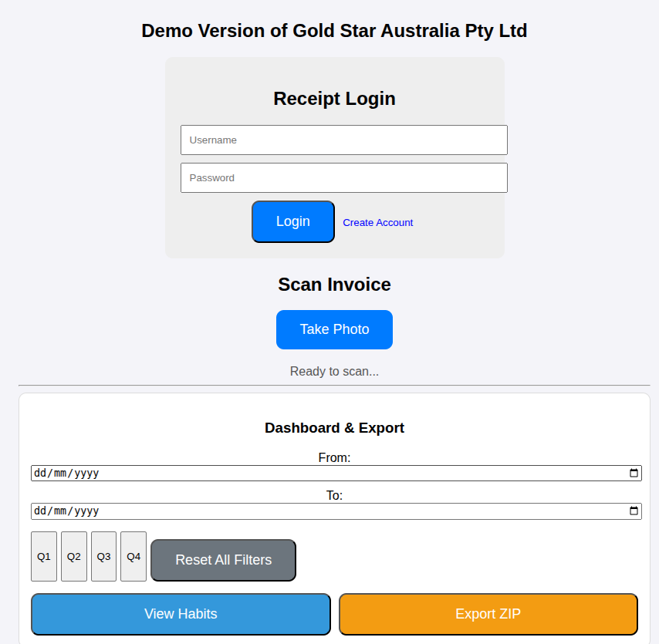Focus the Password input field
The width and height of the screenshot is (659, 644).
click(x=343, y=178)
